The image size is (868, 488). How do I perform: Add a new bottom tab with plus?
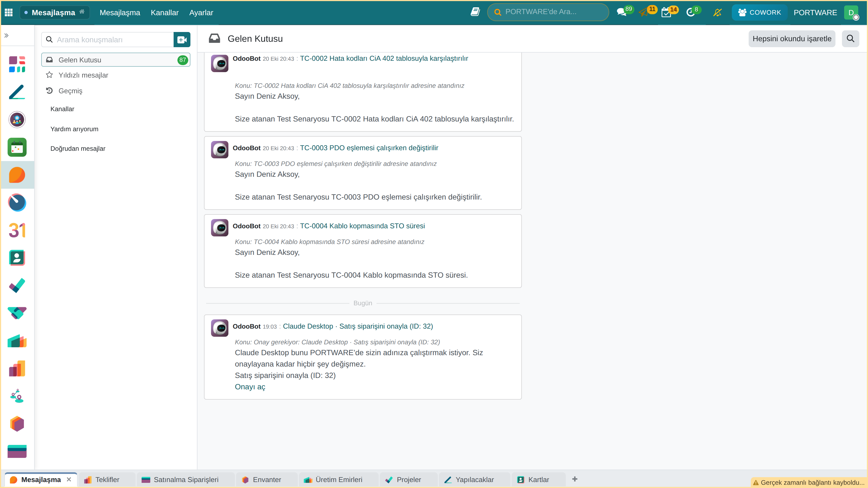(x=575, y=479)
